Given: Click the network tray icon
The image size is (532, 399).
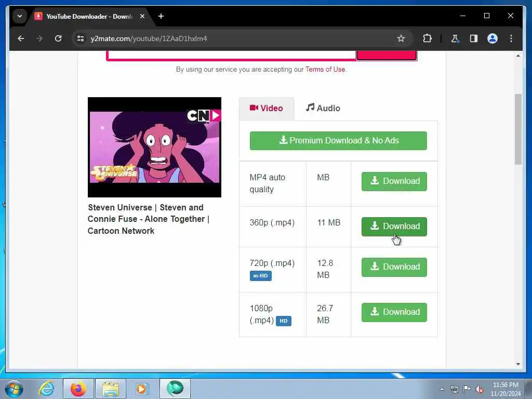Looking at the screenshot, I should [454, 389].
